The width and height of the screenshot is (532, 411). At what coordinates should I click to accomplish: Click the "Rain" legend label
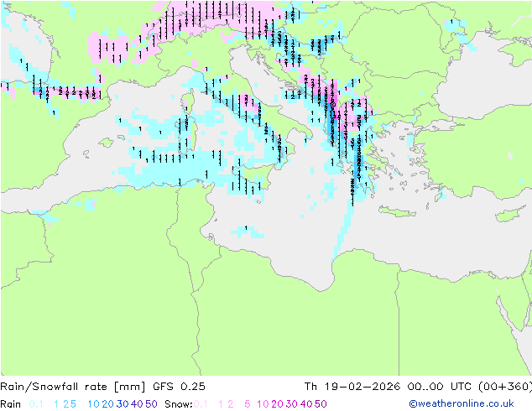(11, 404)
